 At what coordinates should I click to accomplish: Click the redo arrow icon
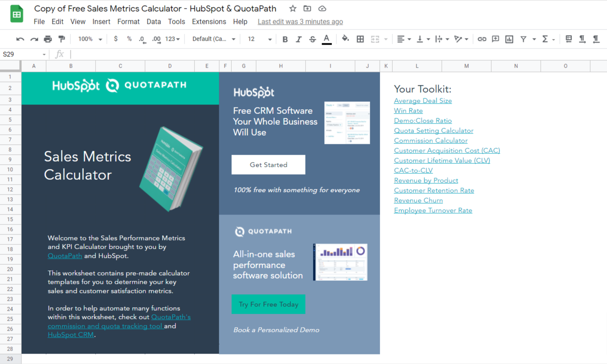click(x=34, y=39)
